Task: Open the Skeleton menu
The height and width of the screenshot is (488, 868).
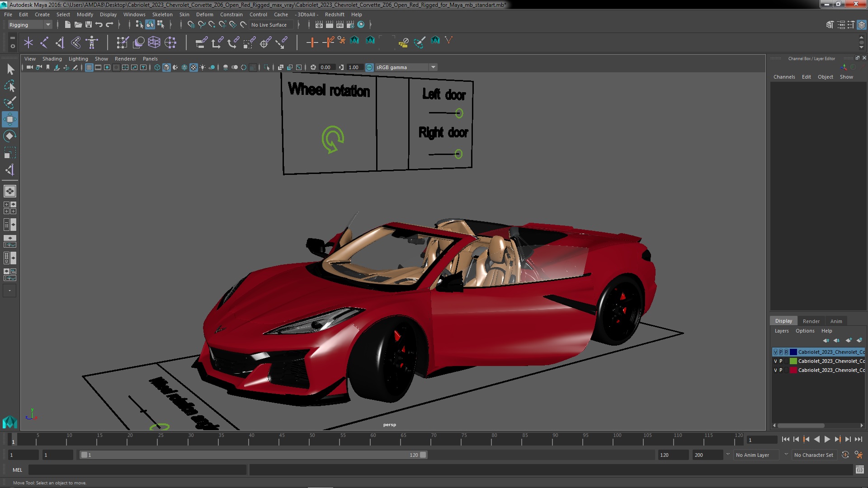Action: [x=162, y=14]
